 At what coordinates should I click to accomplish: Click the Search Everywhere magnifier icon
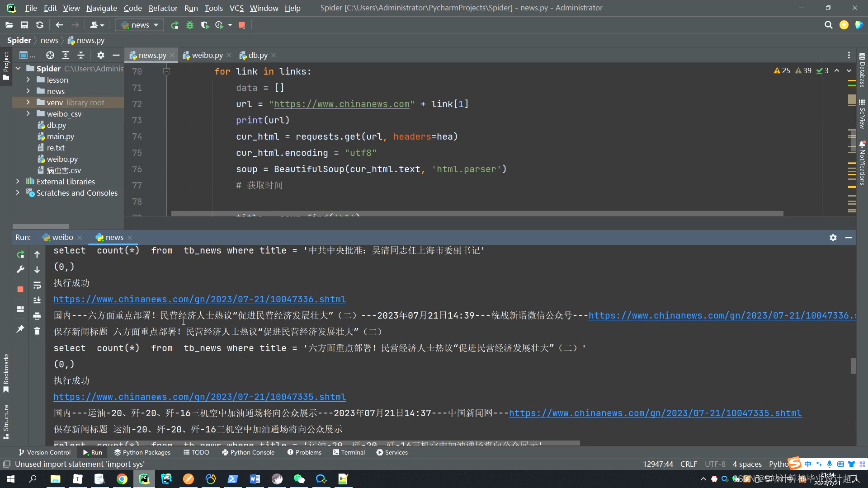828,25
